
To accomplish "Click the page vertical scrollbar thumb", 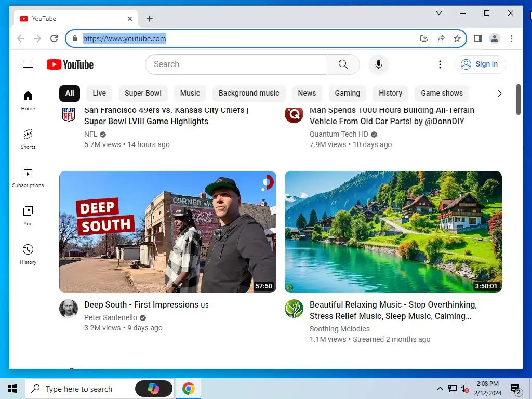I will pyautogui.click(x=518, y=99).
